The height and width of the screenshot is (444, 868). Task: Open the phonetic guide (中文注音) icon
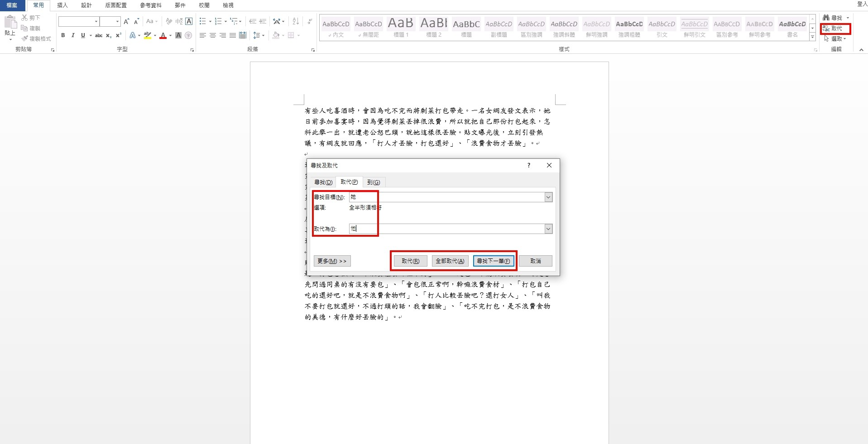click(x=179, y=21)
